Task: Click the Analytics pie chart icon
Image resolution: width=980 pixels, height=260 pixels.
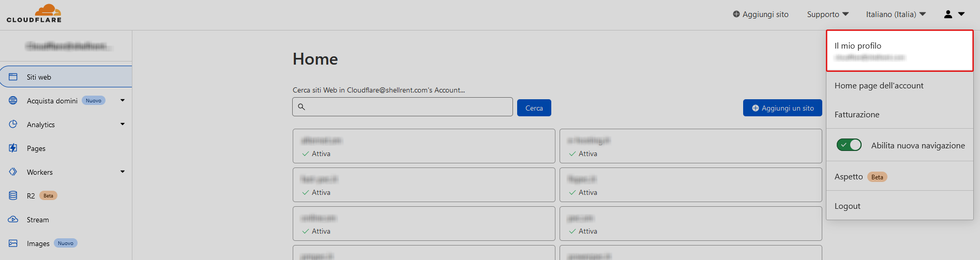Action: (x=13, y=124)
